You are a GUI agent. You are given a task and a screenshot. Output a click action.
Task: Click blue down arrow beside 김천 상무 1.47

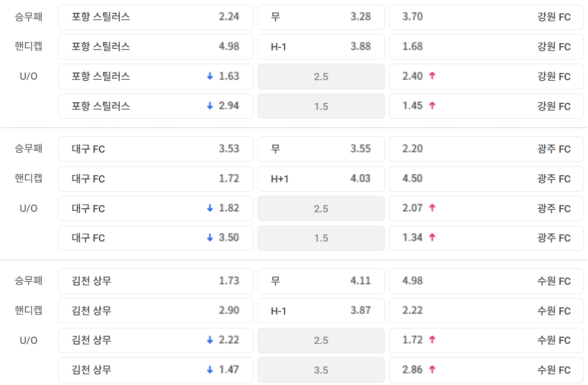pos(210,370)
